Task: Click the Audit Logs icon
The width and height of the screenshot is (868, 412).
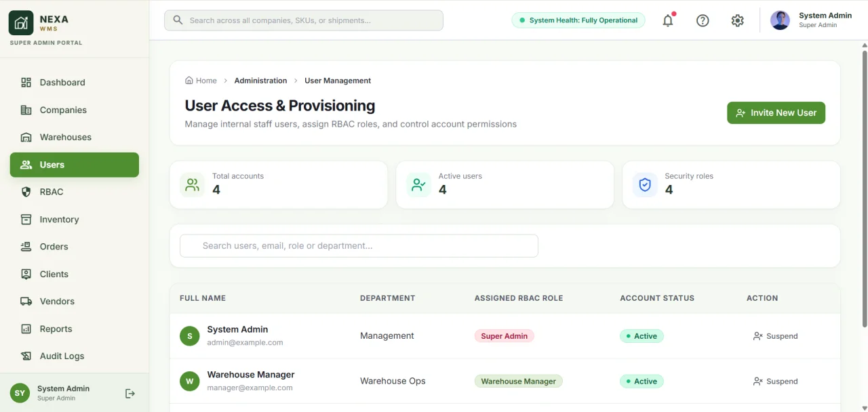Action: (26, 356)
